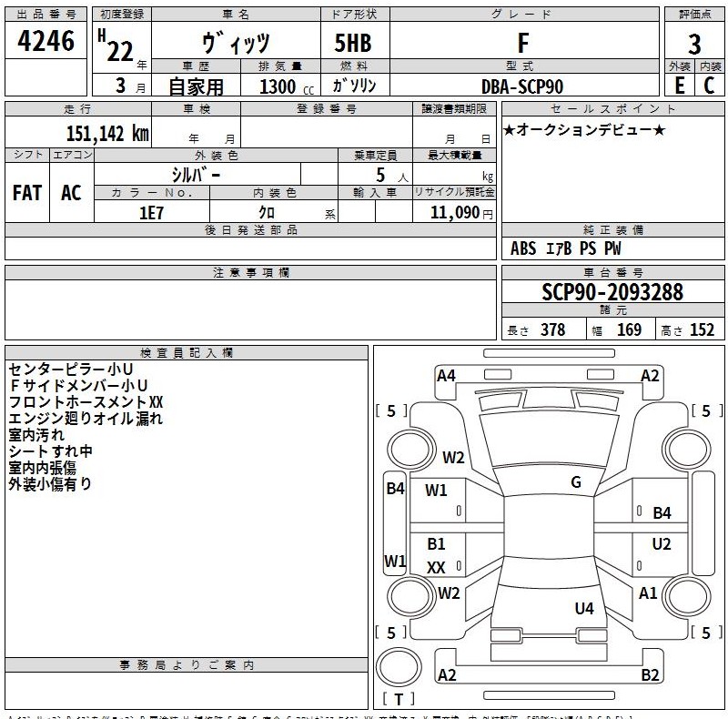Click inspector note シートすれ中

[x=50, y=451]
